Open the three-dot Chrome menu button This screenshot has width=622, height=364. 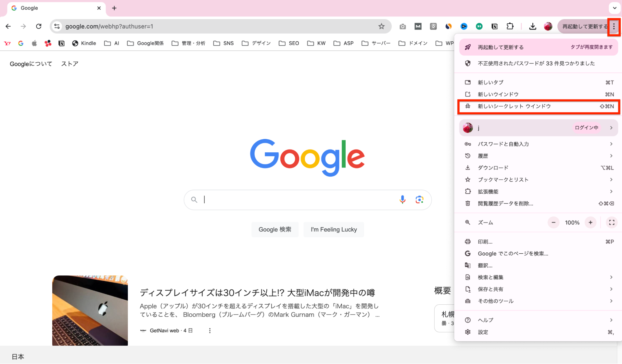click(x=614, y=26)
